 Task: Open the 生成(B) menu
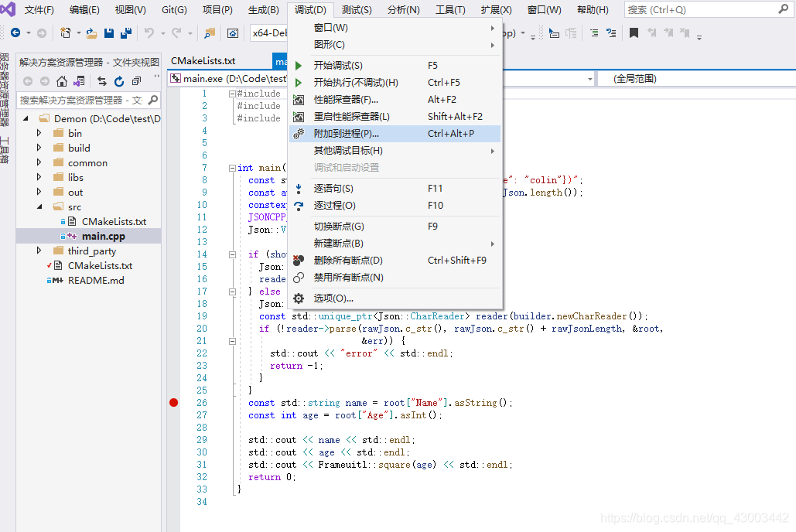[x=264, y=9]
